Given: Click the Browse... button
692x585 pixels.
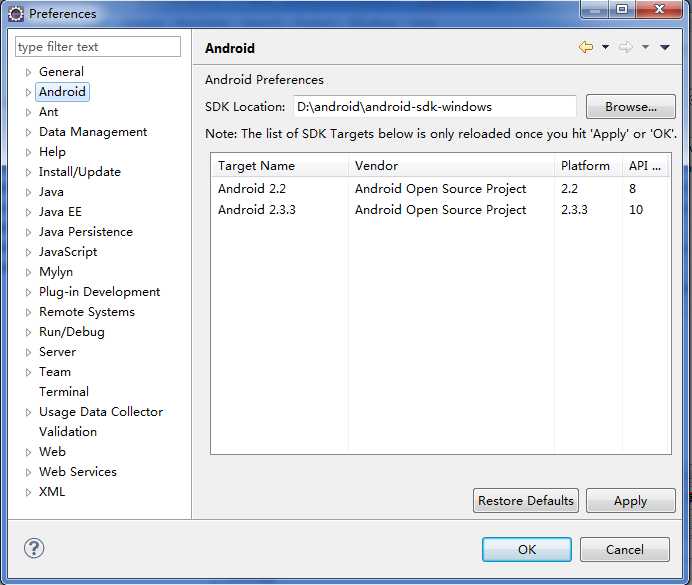Looking at the screenshot, I should tap(631, 107).
